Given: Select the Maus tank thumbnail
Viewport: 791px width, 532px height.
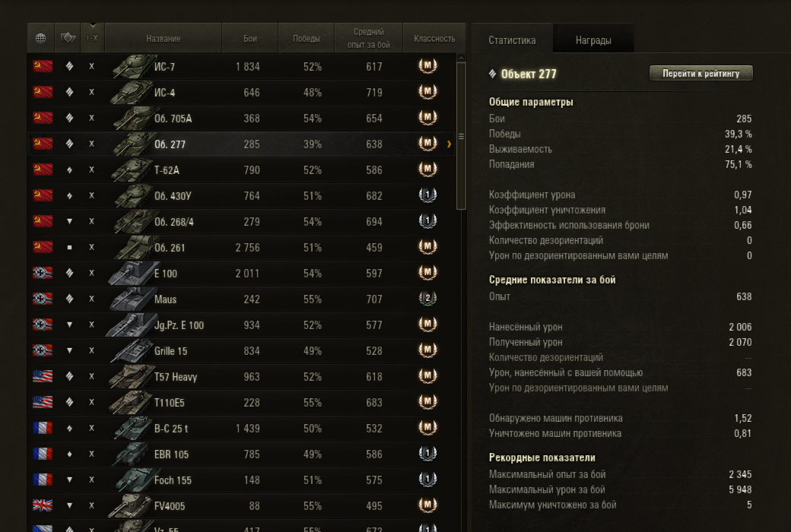Looking at the screenshot, I should [132, 299].
